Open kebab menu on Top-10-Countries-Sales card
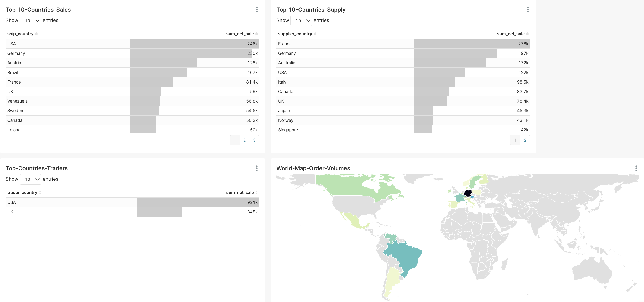 coord(256,10)
